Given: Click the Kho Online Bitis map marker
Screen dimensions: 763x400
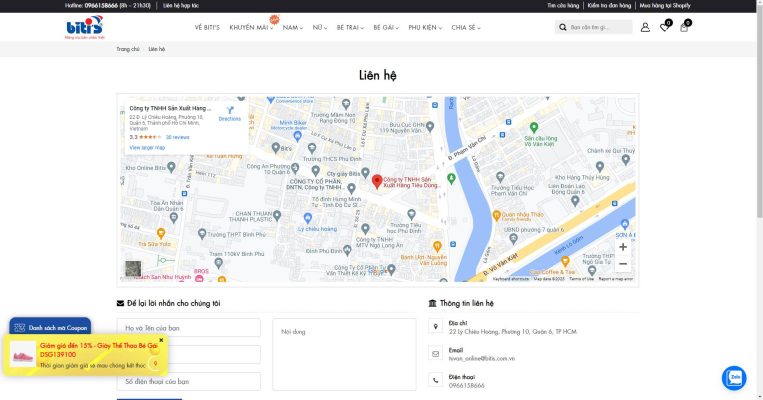Looking at the screenshot, I should (x=171, y=168).
